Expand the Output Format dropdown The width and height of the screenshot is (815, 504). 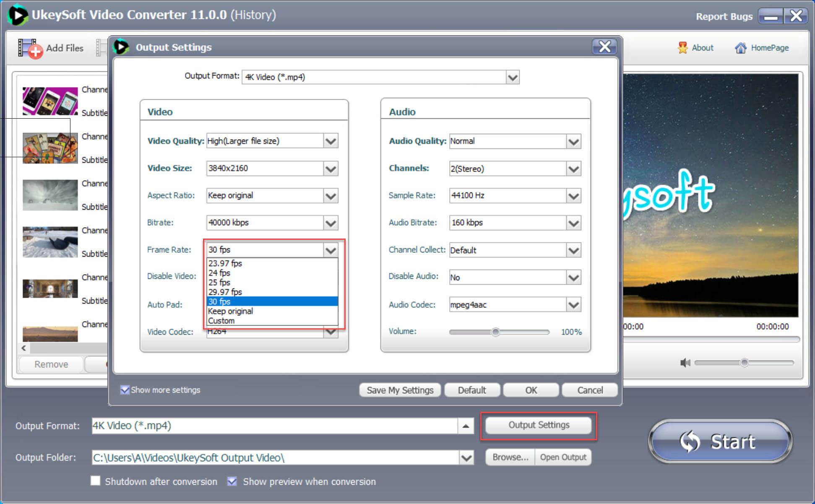(510, 76)
